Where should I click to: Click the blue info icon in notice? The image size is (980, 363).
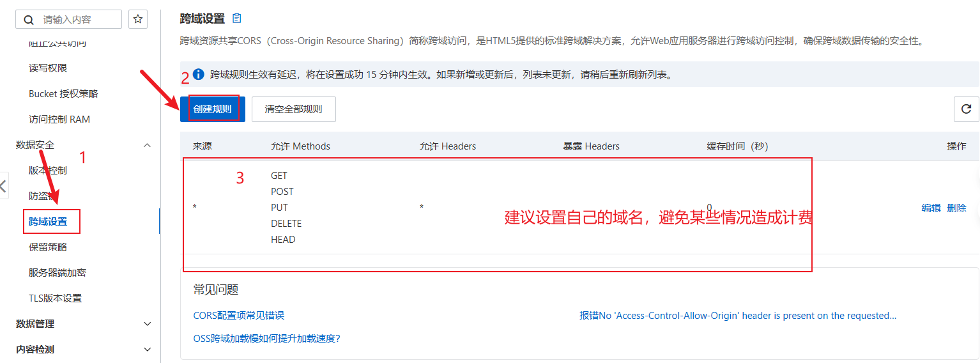tap(198, 75)
